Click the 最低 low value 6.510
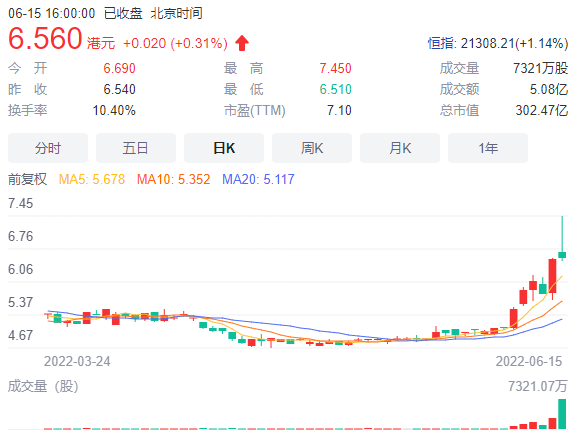The height and width of the screenshot is (436, 579). click(x=335, y=89)
